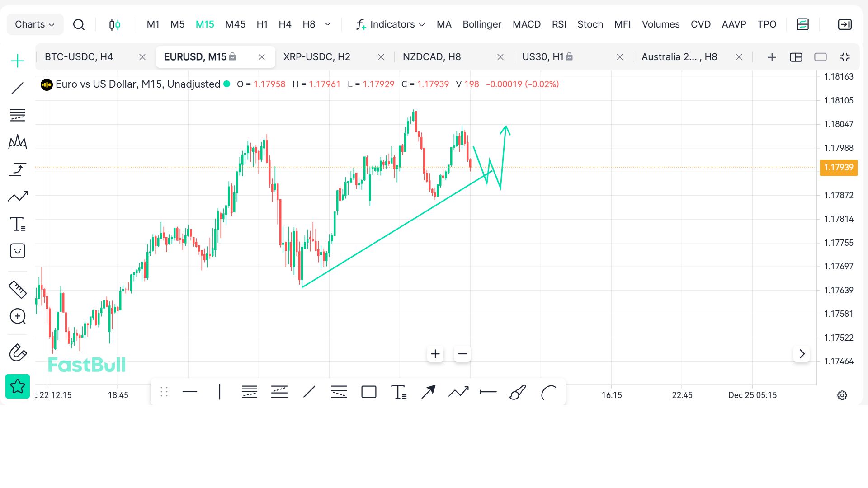
Task: Open the Charts dropdown menu
Action: [x=35, y=24]
